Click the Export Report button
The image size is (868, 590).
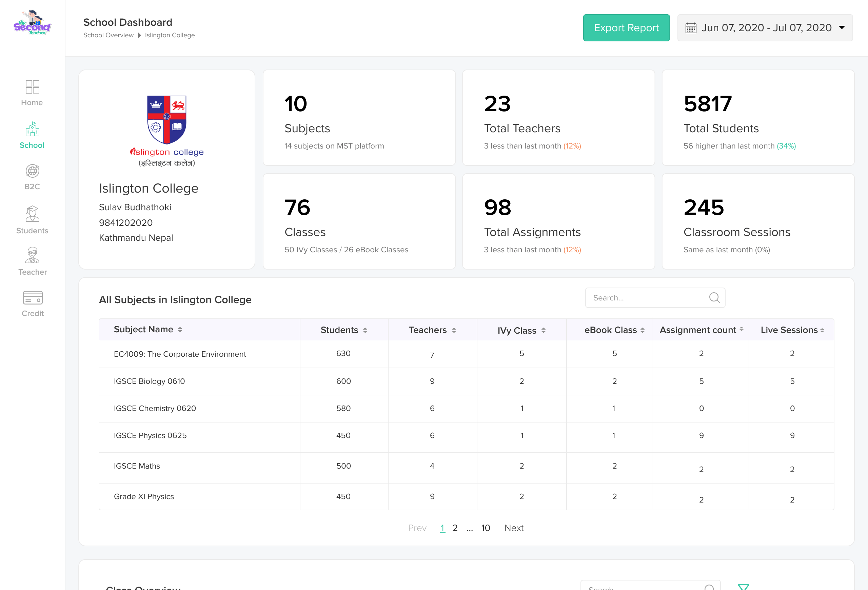(626, 28)
